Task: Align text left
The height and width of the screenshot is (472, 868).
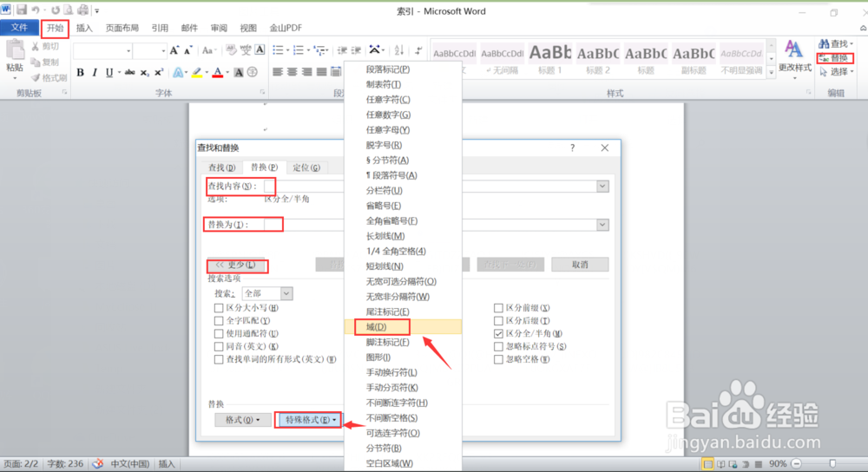Action: [278, 72]
